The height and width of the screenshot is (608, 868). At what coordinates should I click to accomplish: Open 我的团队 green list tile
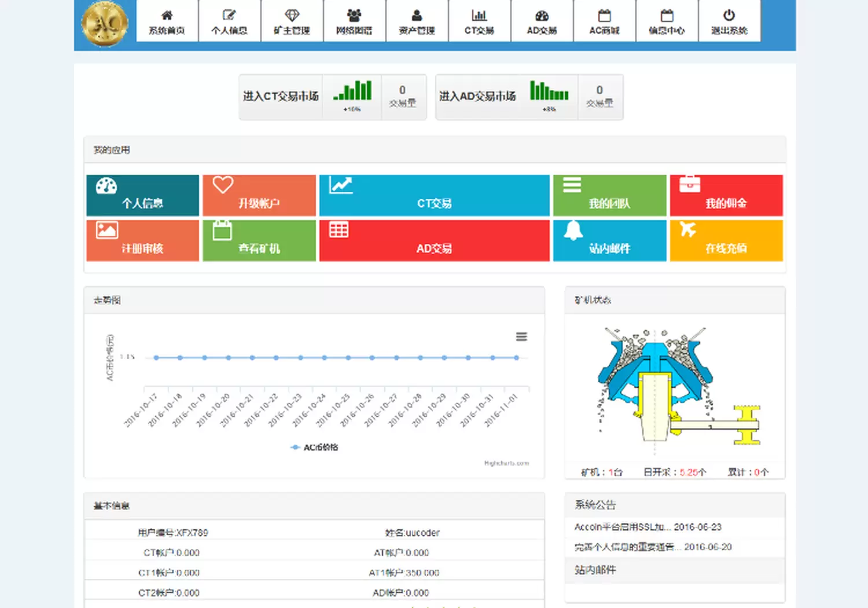tap(609, 196)
